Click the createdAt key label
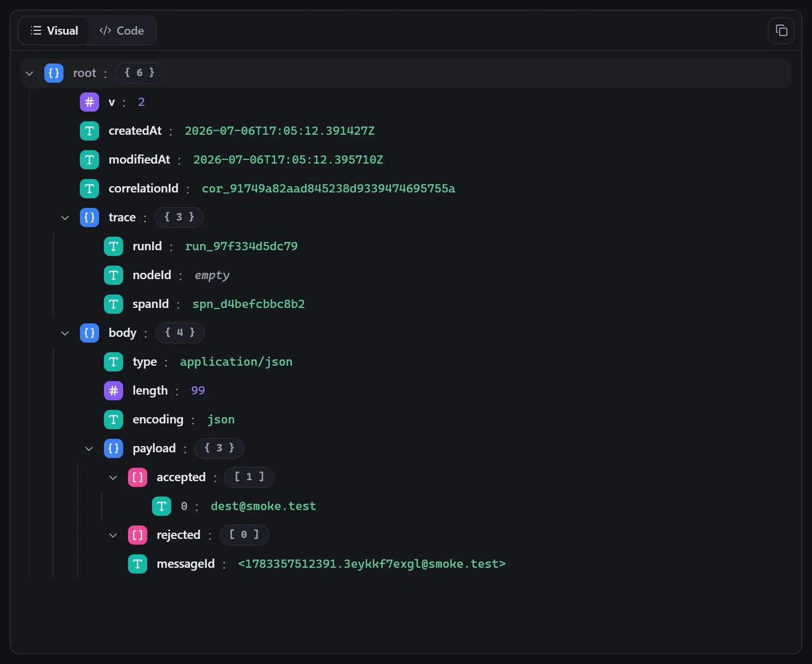The height and width of the screenshot is (664, 812). (135, 131)
